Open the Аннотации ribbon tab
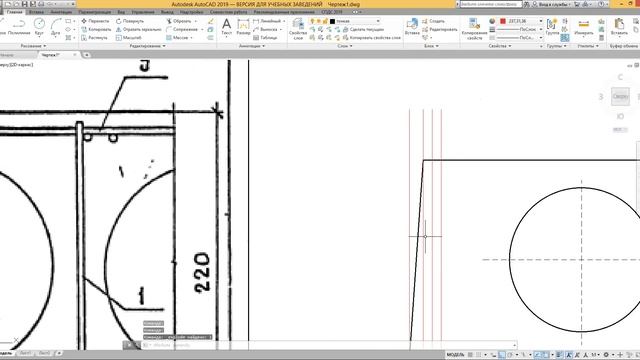640x360 pixels. 61,12
